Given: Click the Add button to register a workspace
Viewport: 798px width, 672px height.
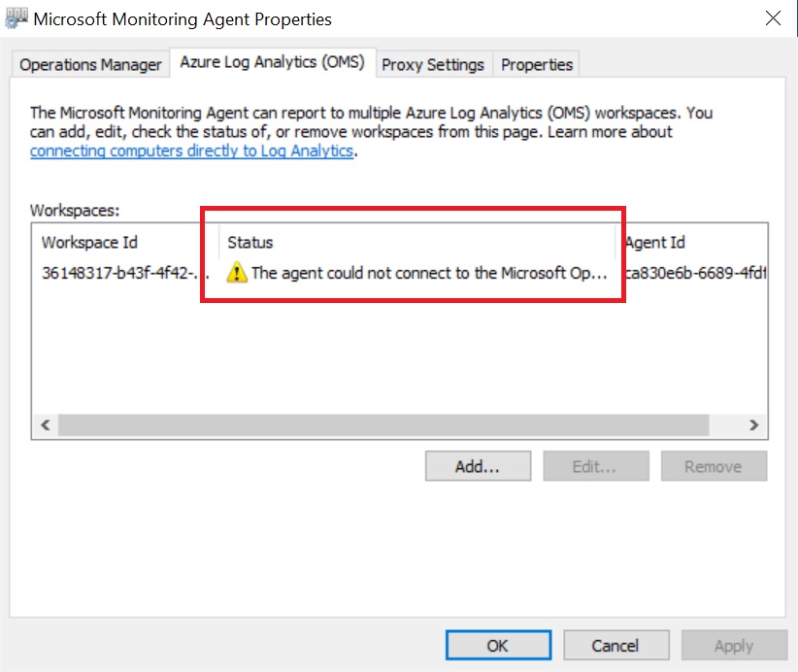Looking at the screenshot, I should 478,466.
